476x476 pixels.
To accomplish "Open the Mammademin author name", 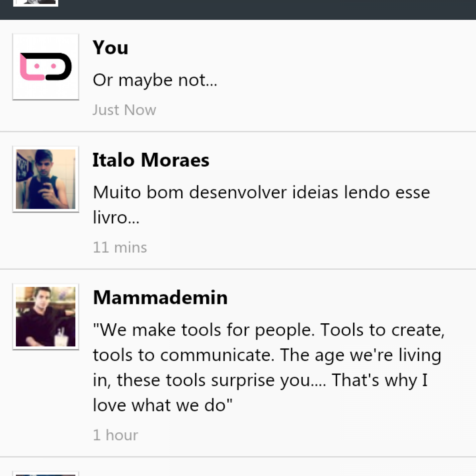I will tap(160, 297).
